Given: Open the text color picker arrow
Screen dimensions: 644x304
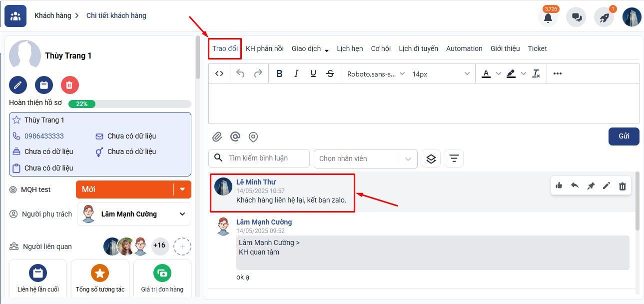Looking at the screenshot, I should (498, 74).
